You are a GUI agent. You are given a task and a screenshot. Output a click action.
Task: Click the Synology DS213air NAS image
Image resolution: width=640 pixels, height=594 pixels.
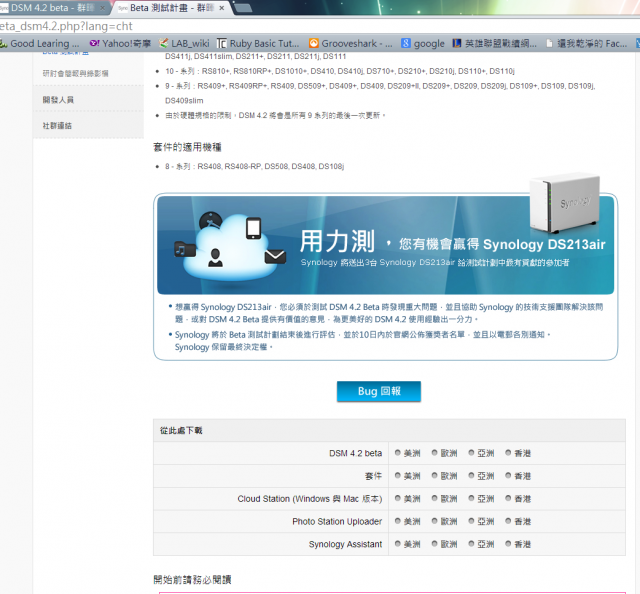565,203
